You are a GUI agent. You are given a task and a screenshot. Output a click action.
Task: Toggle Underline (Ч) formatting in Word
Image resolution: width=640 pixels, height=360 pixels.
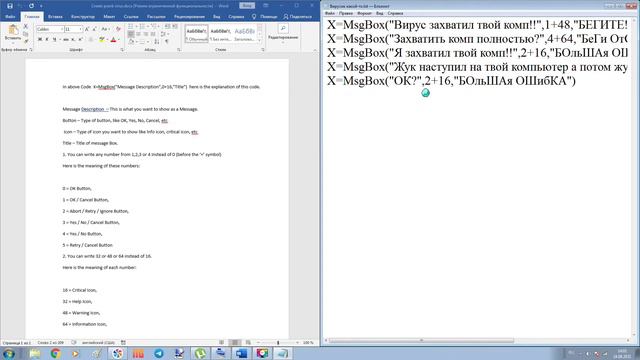point(54,39)
